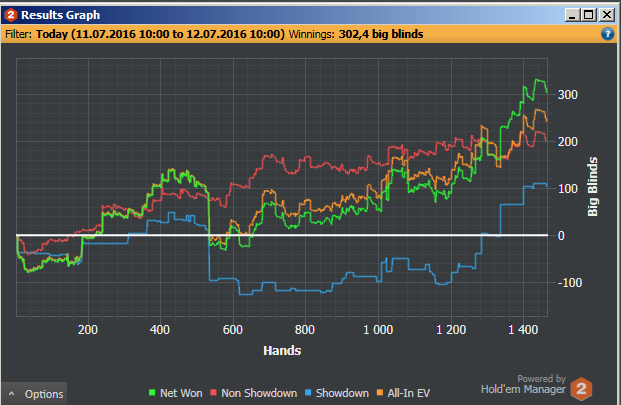Expand the Options panel
This screenshot has width=621, height=405.
[34, 394]
